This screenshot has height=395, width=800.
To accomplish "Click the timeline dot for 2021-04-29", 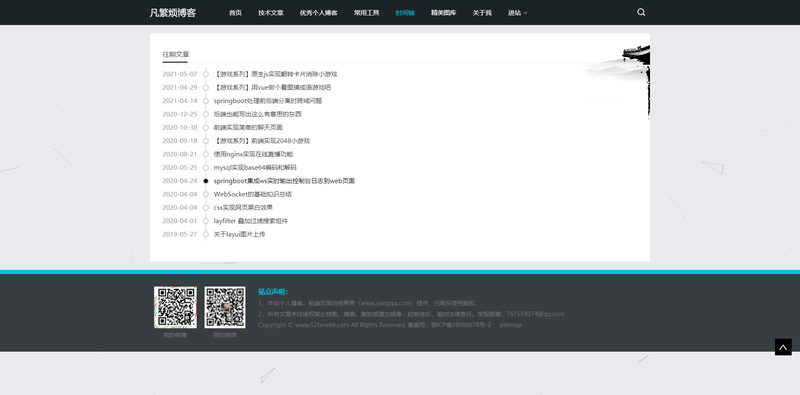I will (206, 87).
